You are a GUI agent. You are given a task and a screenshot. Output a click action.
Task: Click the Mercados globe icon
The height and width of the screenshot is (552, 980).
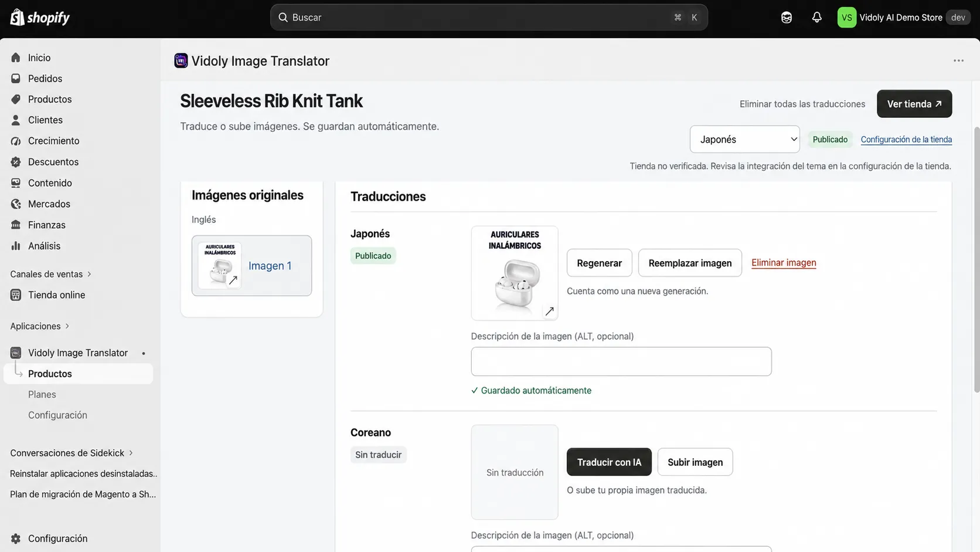click(16, 204)
